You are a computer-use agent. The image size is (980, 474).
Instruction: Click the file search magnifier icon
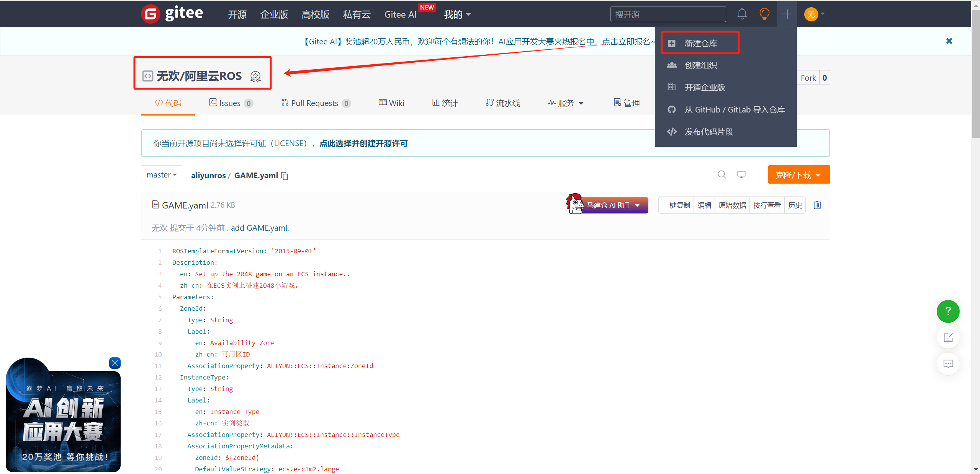[x=722, y=174]
